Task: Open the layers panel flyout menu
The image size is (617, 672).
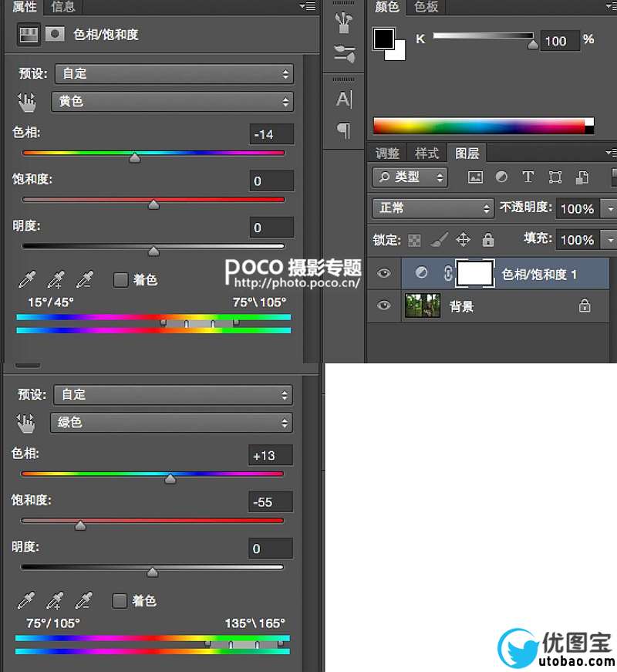Action: (x=612, y=152)
